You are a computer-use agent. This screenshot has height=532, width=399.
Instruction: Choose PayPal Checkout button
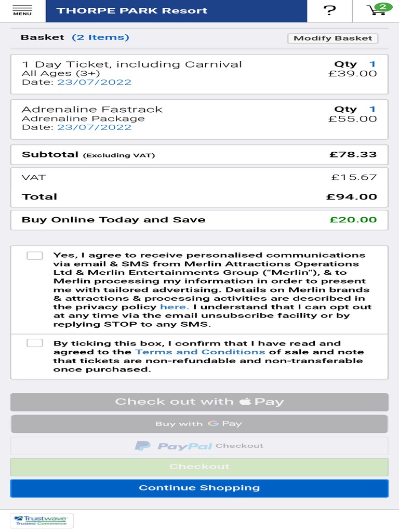coord(199,446)
